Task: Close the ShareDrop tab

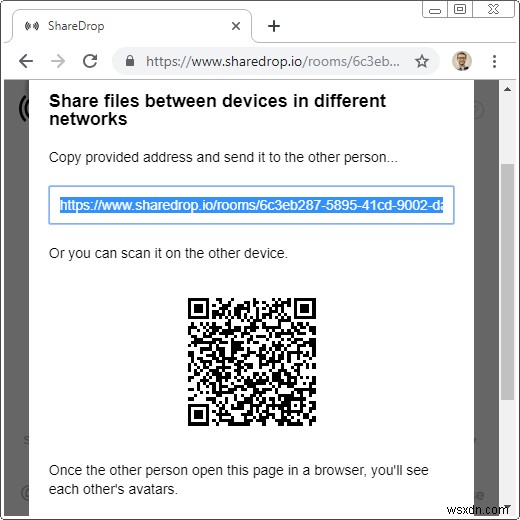Action: 236,26
